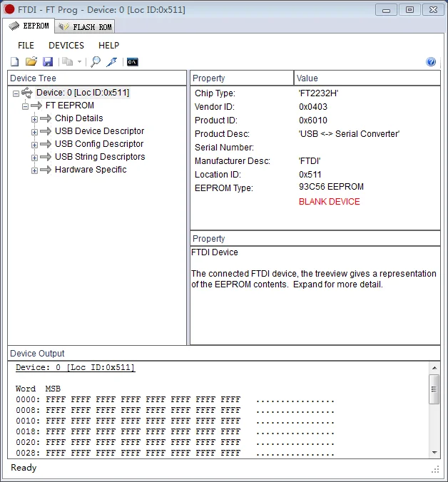The image size is (448, 482).
Task: Click the Product ID value 0x6010
Action: coord(313,120)
